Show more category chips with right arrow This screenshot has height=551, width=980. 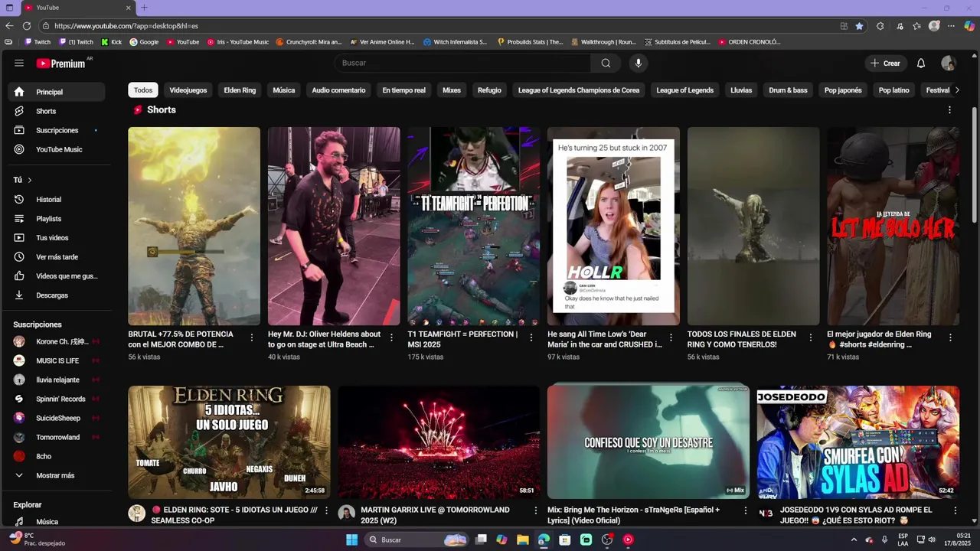tap(956, 90)
